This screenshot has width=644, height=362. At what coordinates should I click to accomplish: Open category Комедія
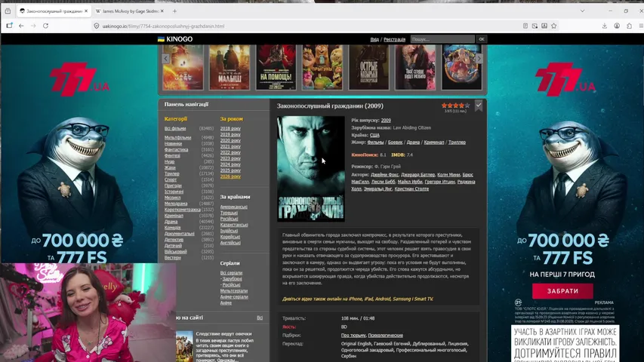[x=172, y=227]
